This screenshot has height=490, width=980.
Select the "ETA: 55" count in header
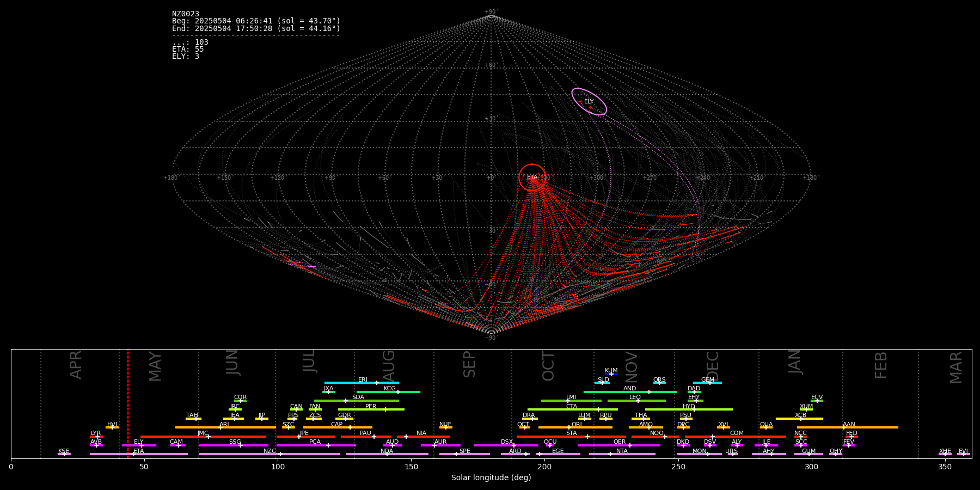[188, 50]
